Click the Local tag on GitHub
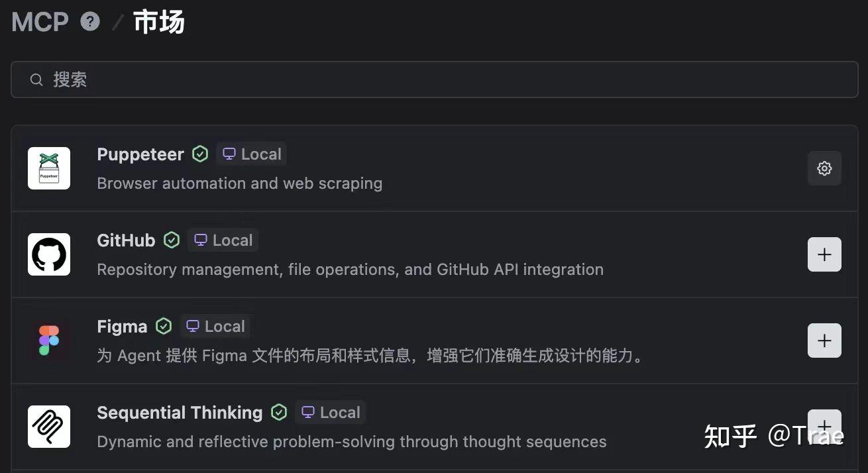The image size is (868, 473). (223, 240)
